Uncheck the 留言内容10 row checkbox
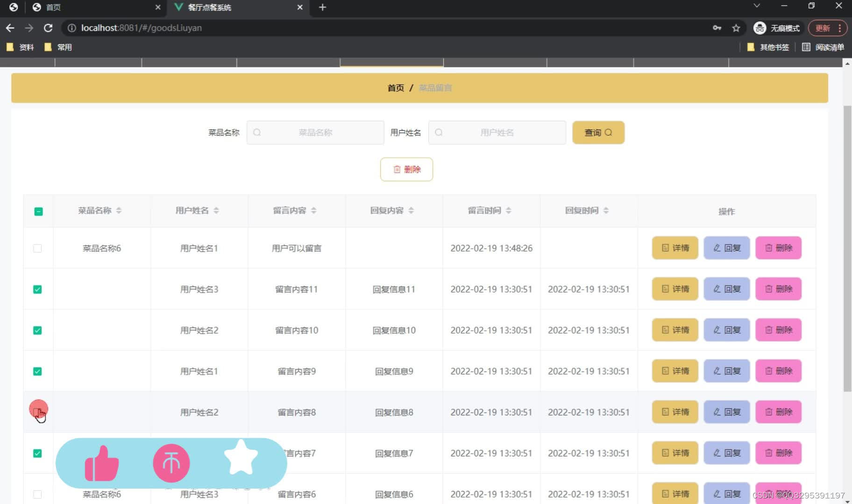The height and width of the screenshot is (504, 852). pos(37,330)
